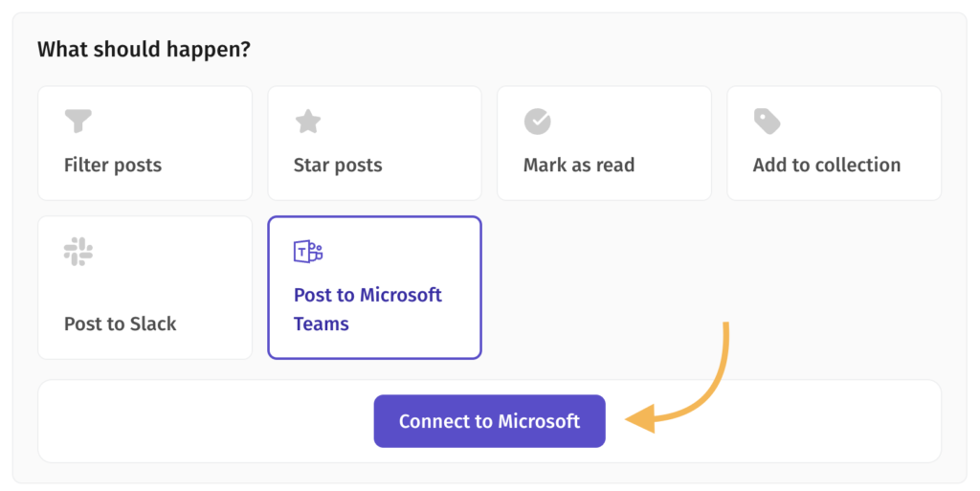Viewport: 980px width, 491px height.
Task: Click blank area right of the Teams logo
Action: pyautogui.click(x=400, y=251)
